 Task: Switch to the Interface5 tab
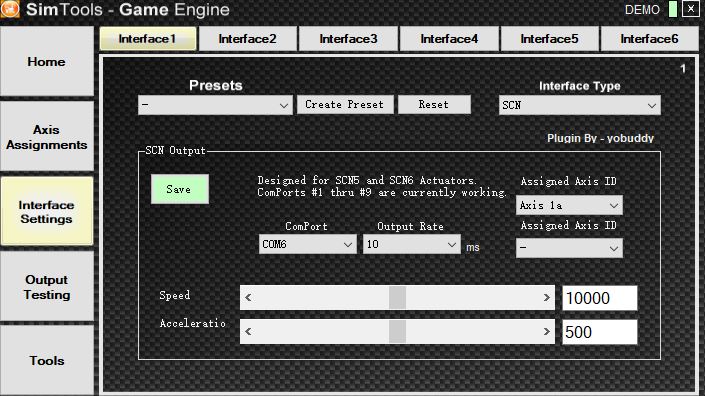point(549,39)
